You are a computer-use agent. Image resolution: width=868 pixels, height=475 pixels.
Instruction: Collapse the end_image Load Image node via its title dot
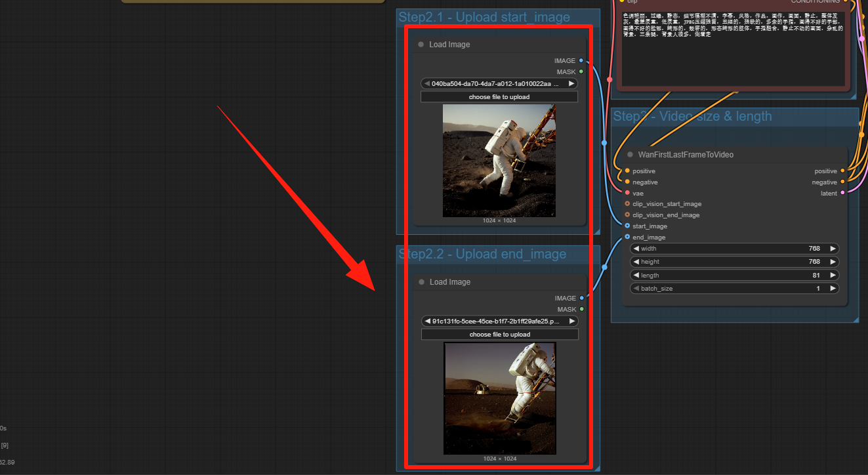point(421,282)
